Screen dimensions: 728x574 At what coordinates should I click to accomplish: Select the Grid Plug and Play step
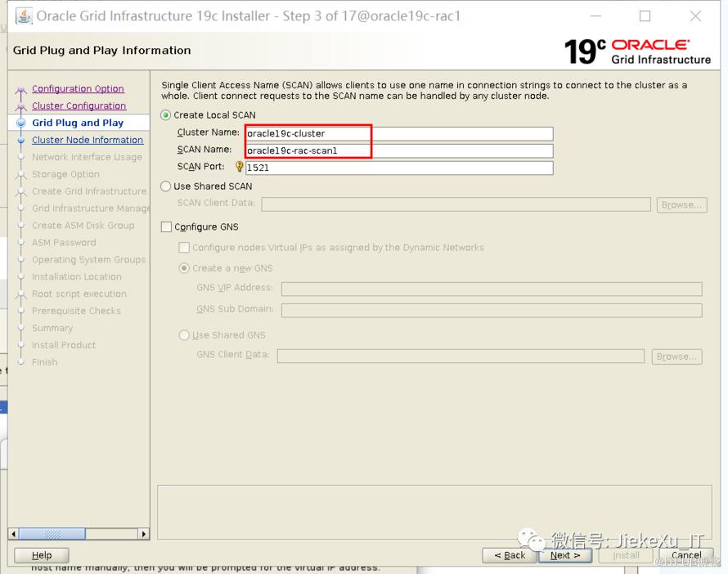78,123
